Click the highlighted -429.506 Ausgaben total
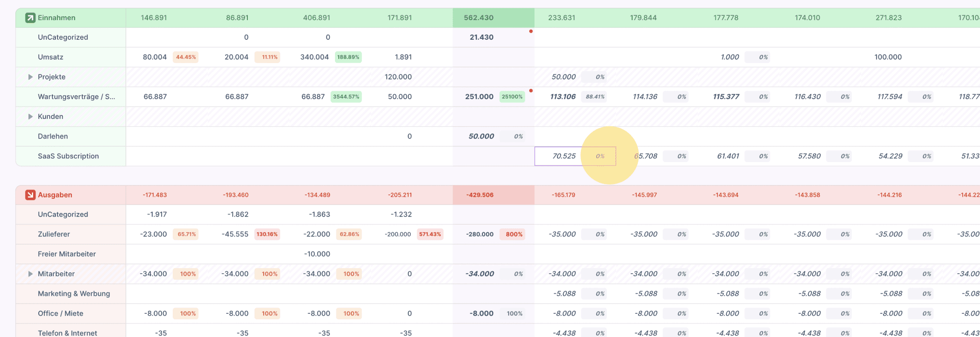 (479, 195)
